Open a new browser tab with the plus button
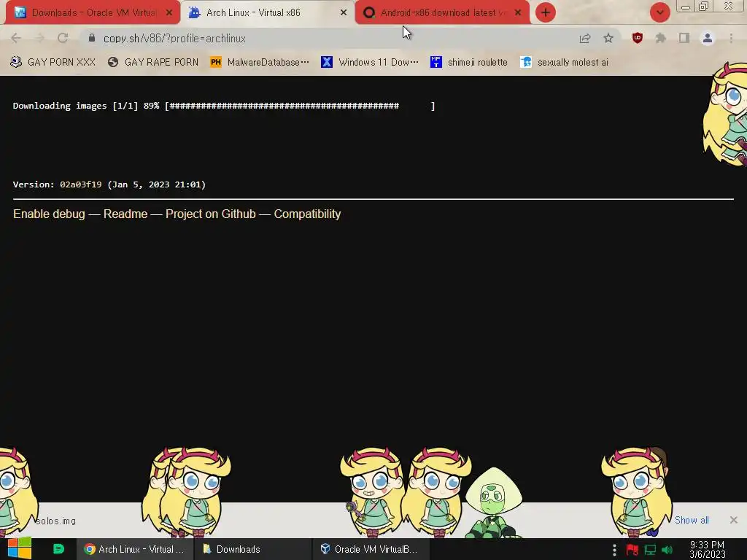This screenshot has height=560, width=747. coord(546,12)
